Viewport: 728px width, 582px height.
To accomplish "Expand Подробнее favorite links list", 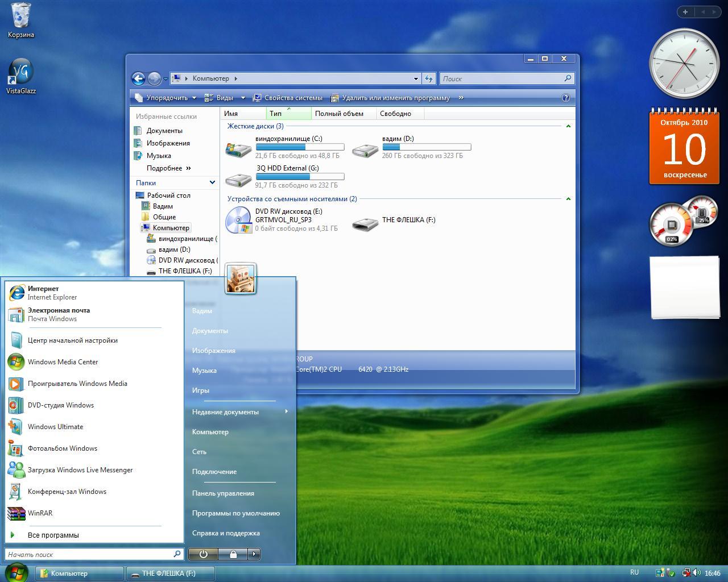I will coord(169,168).
